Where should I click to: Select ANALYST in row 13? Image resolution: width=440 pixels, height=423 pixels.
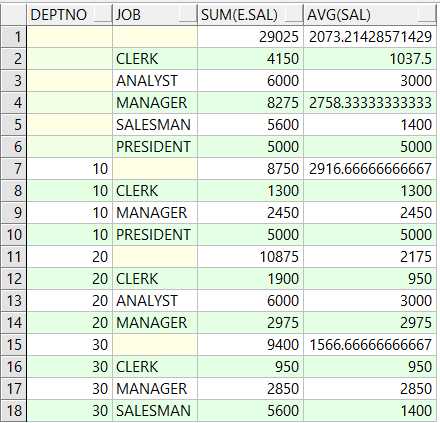coord(155,301)
